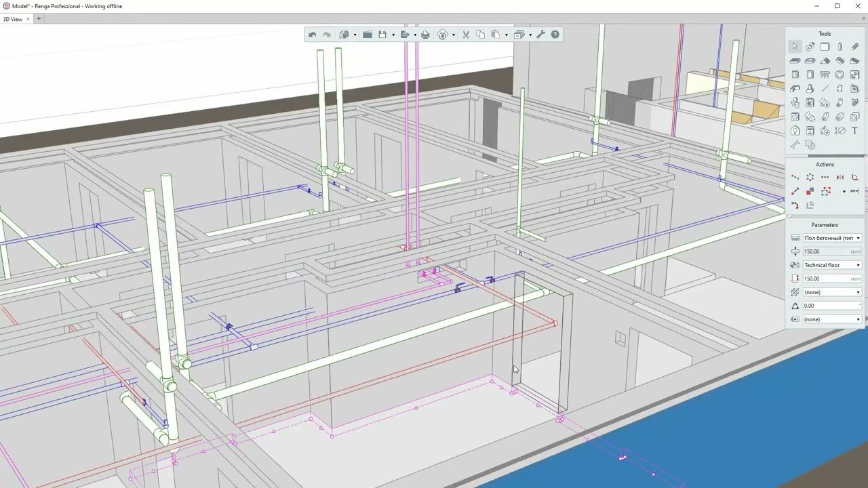Open the 3D cube view icon in the toolbar

[x=344, y=35]
